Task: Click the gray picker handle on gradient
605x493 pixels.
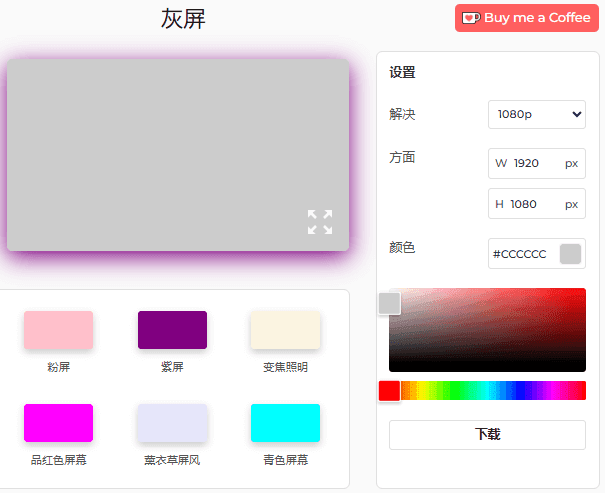Action: point(389,303)
